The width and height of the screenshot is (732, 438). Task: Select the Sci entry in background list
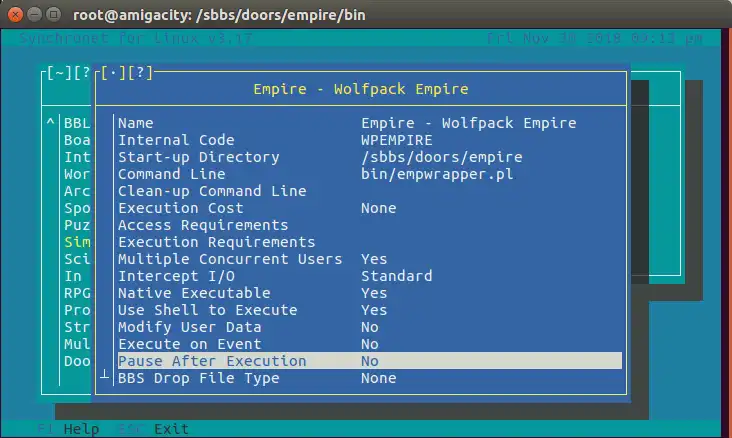(x=77, y=259)
